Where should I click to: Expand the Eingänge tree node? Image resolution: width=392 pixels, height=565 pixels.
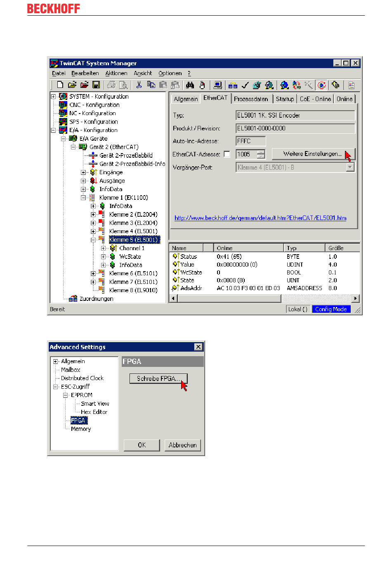point(83,172)
